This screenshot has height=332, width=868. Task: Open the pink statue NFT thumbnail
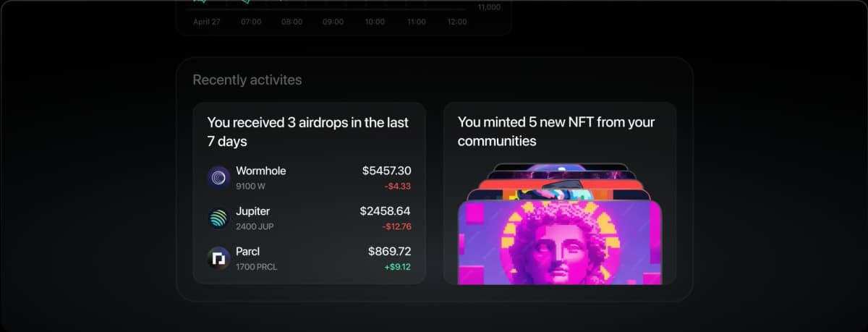click(x=560, y=243)
